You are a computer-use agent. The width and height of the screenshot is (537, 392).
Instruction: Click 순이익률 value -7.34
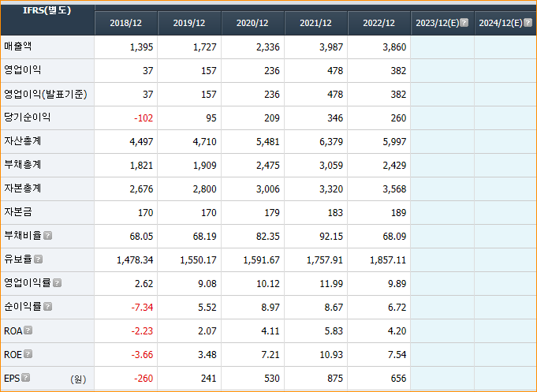(142, 308)
